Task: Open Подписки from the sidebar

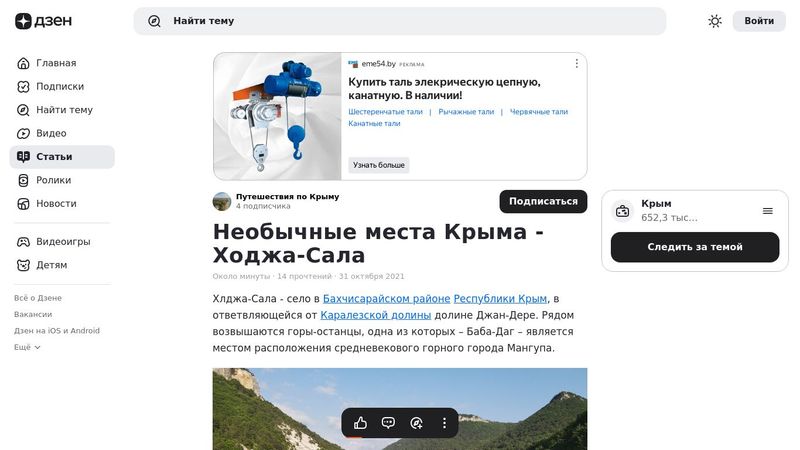Action: [x=62, y=87]
